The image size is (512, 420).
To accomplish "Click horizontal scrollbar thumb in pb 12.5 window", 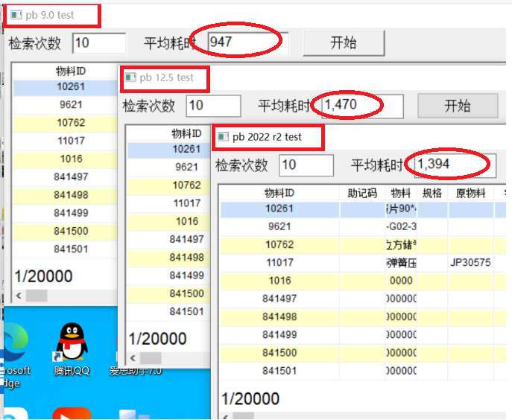I will pyautogui.click(x=151, y=358).
